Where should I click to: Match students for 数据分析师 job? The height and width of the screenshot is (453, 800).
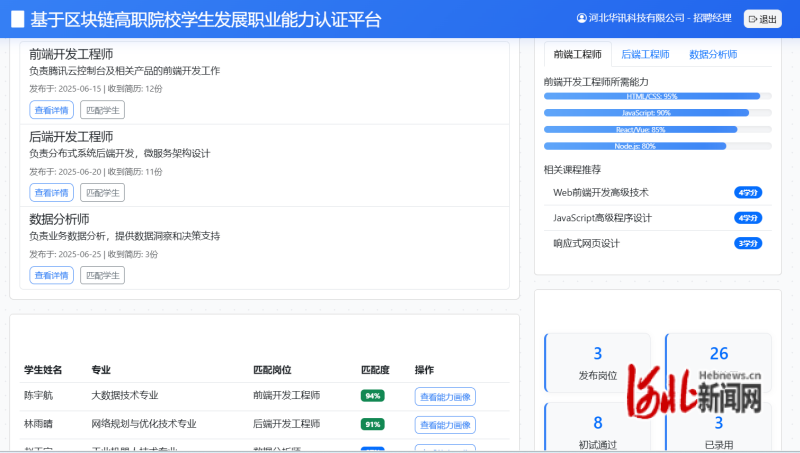coord(102,276)
